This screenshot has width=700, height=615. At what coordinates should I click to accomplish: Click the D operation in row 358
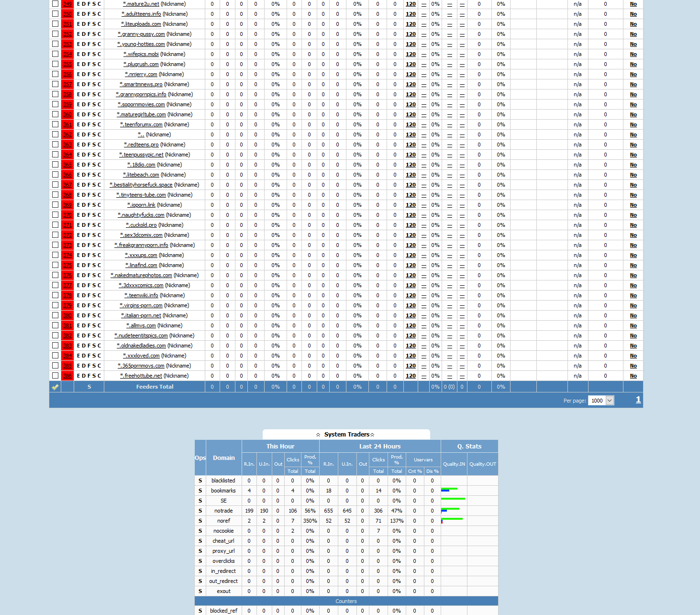tap(84, 95)
